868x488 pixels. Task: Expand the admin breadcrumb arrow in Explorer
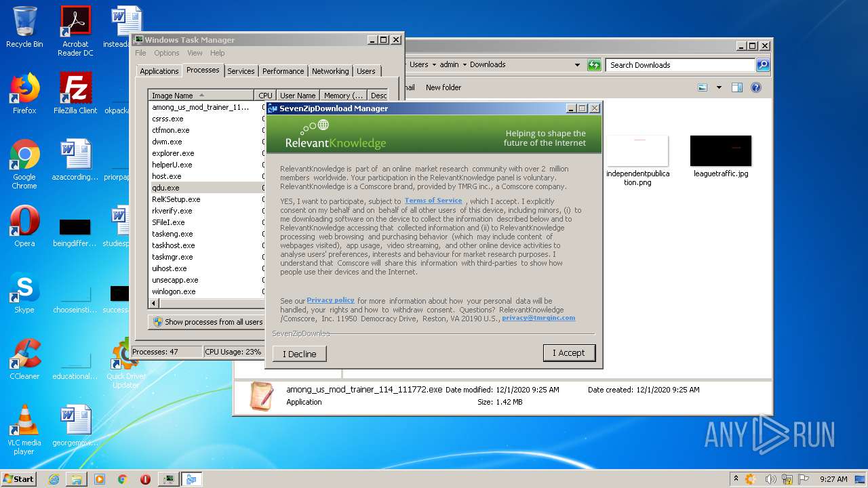click(x=465, y=65)
